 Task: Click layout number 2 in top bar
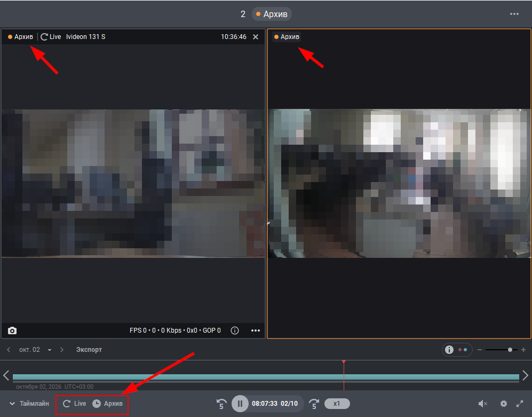coord(243,14)
